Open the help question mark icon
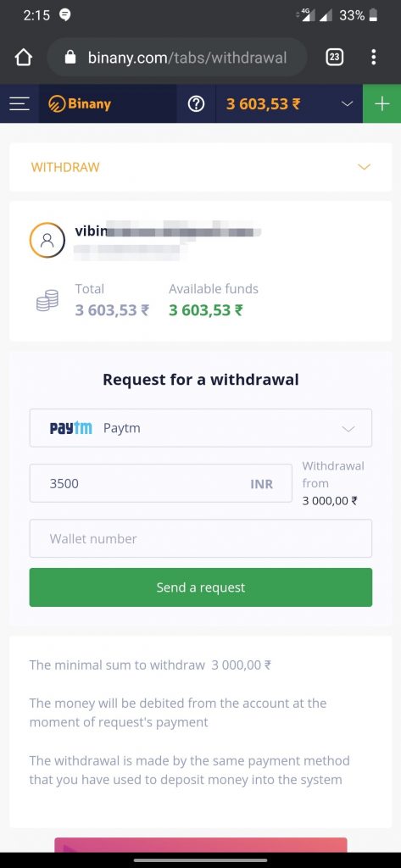 [196, 104]
